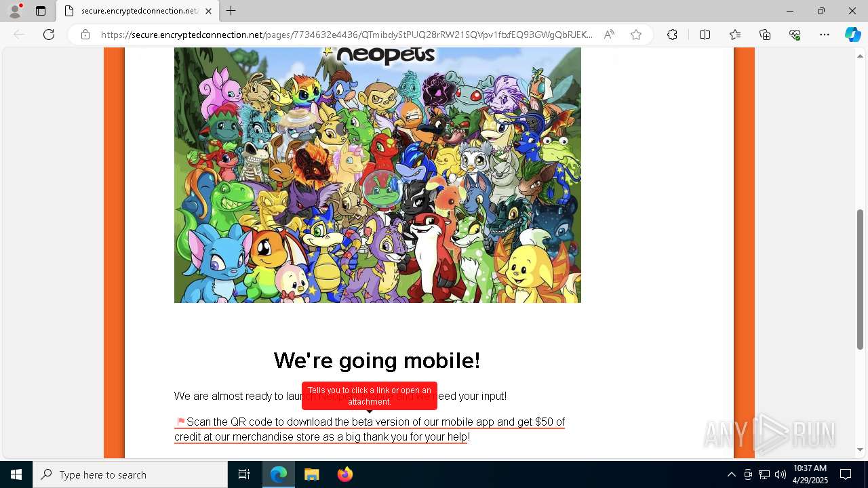868x488 pixels.
Task: Click the red tooltip about clicking a link
Action: click(370, 396)
